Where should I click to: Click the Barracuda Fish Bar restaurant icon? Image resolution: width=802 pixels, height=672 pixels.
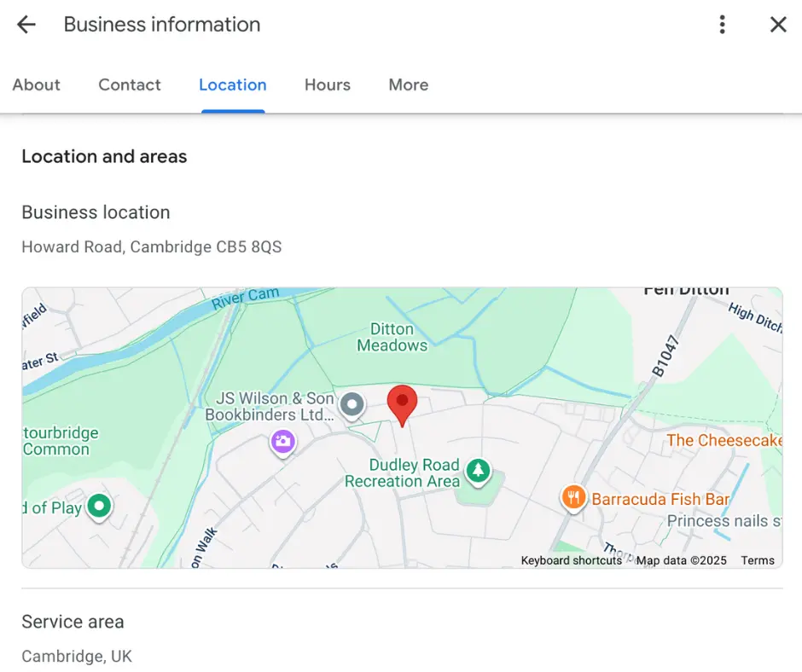click(573, 497)
